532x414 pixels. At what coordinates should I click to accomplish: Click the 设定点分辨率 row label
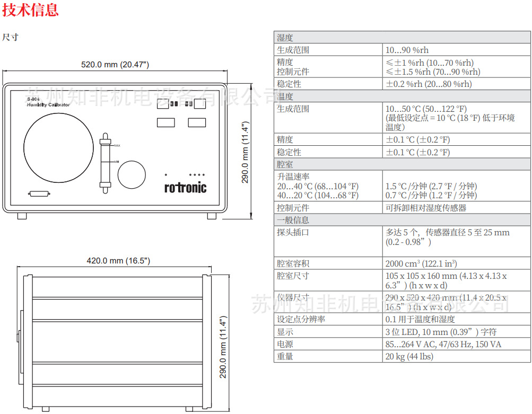pos(301,319)
